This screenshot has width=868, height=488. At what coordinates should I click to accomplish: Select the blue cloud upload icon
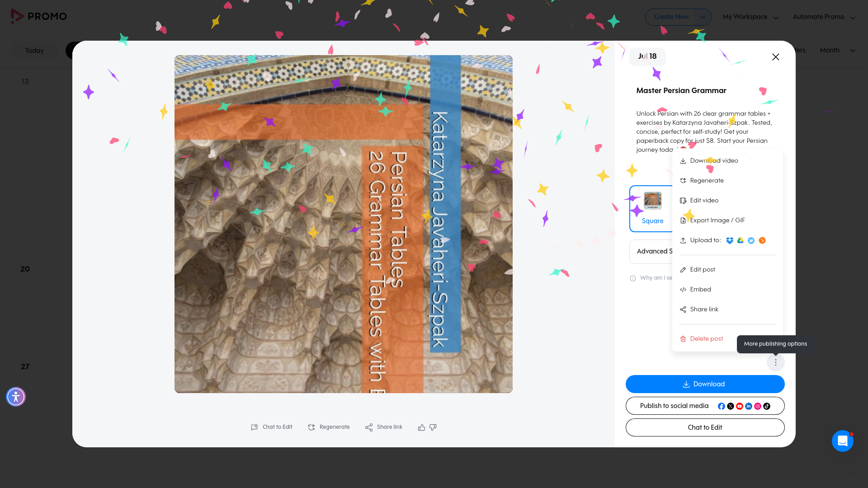coord(751,240)
